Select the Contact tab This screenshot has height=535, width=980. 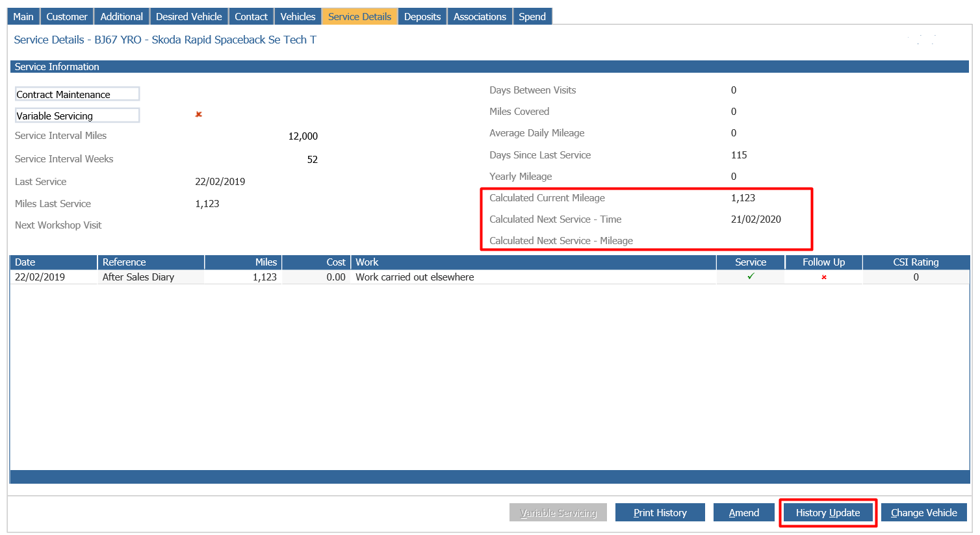251,16
